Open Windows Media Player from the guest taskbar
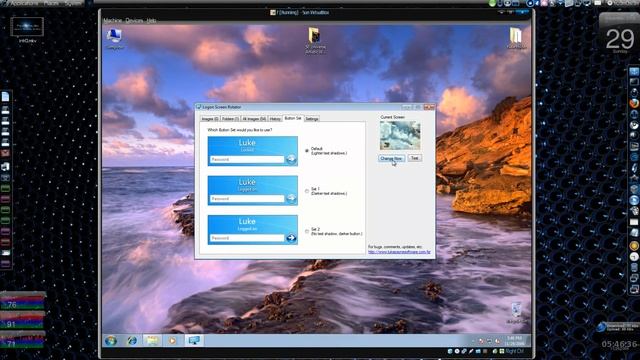 (x=172, y=340)
